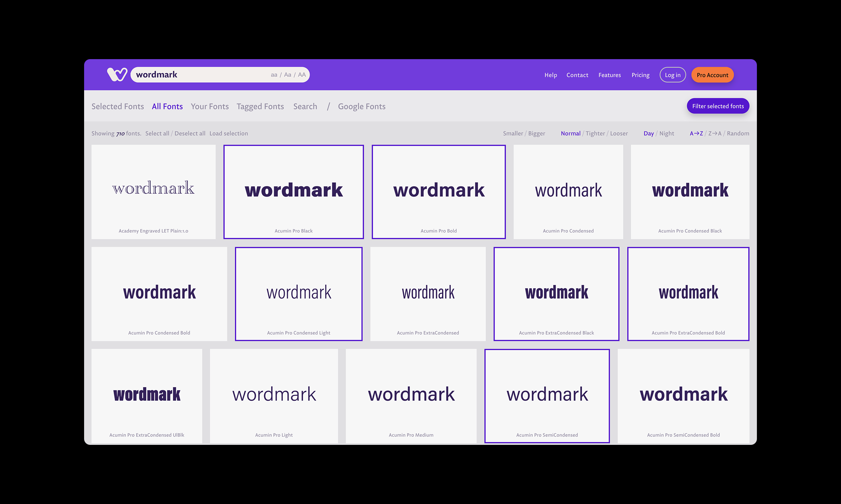841x504 pixels.
Task: Open the Pricing link in header
Action: click(640, 75)
